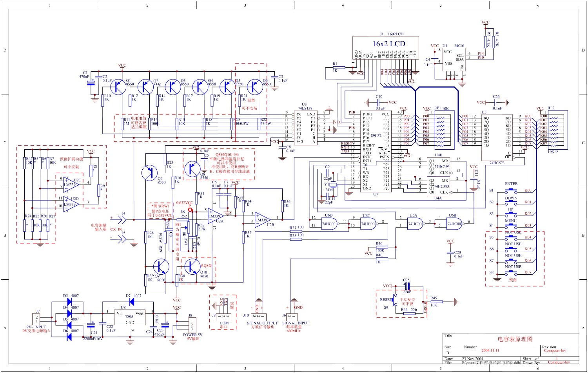
Task: Click the J8 POWER 5V connector
Action: (x=192, y=325)
